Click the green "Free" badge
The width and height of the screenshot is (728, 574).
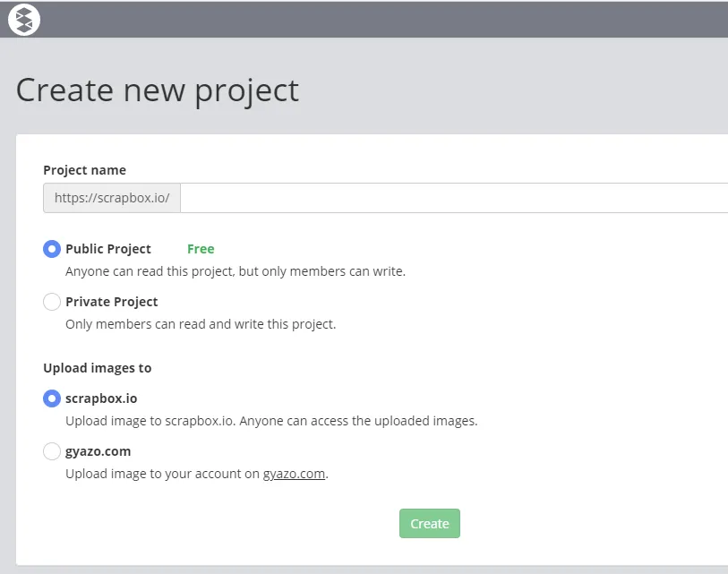(x=201, y=249)
